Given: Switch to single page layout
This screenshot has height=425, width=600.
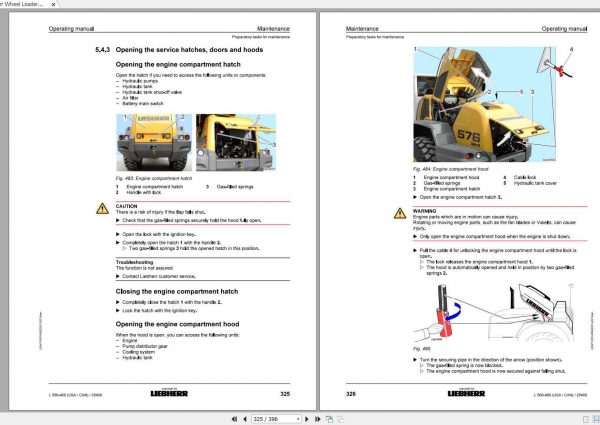Looking at the screenshot, I should pos(585,420).
